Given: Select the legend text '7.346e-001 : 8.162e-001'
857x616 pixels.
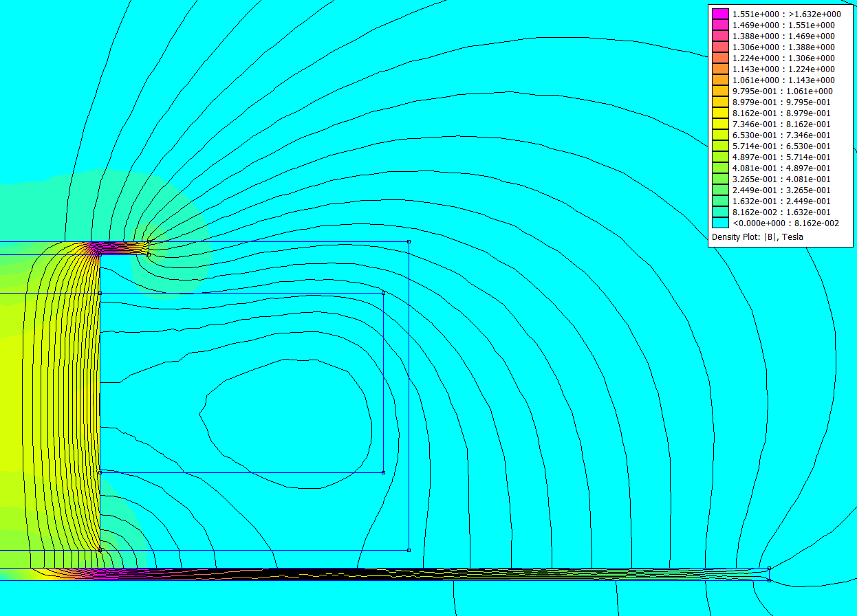Looking at the screenshot, I should click(x=781, y=124).
